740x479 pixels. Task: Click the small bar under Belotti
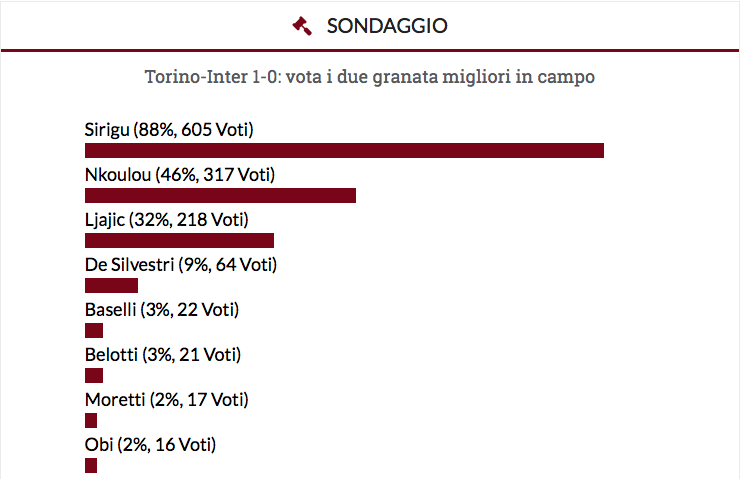pyautogui.click(x=95, y=375)
